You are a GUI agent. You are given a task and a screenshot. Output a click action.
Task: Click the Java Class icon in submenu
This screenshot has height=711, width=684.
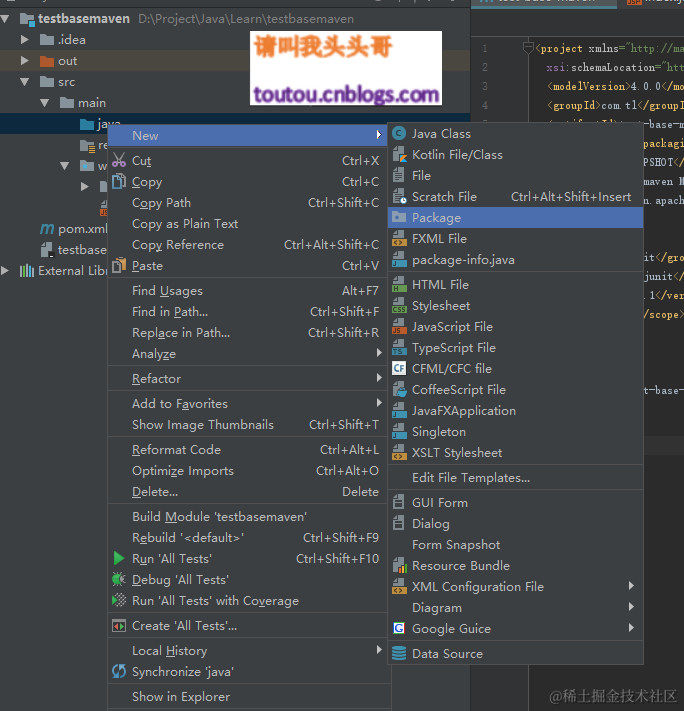coord(399,134)
